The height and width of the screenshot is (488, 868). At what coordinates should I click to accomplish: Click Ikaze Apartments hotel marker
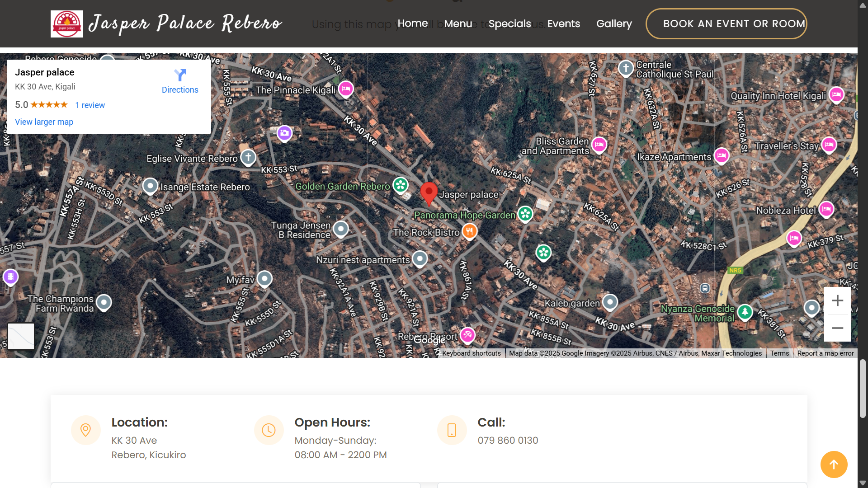pos(722,156)
